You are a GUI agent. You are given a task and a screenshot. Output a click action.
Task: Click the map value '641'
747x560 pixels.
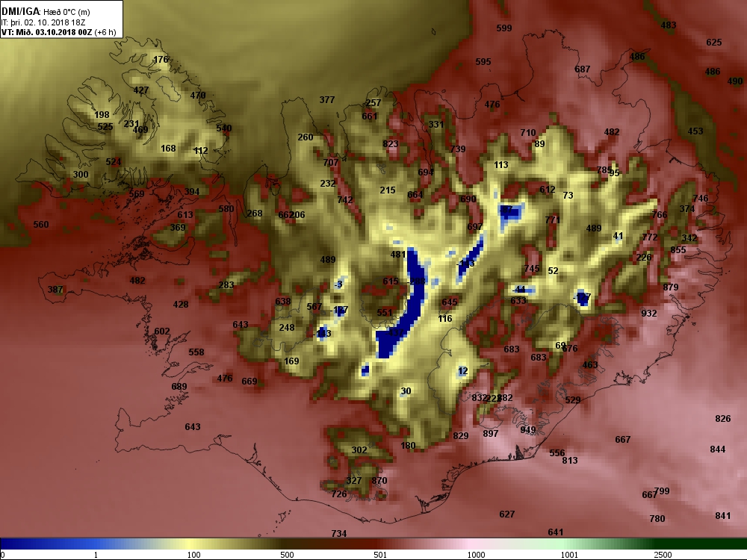[556, 532]
